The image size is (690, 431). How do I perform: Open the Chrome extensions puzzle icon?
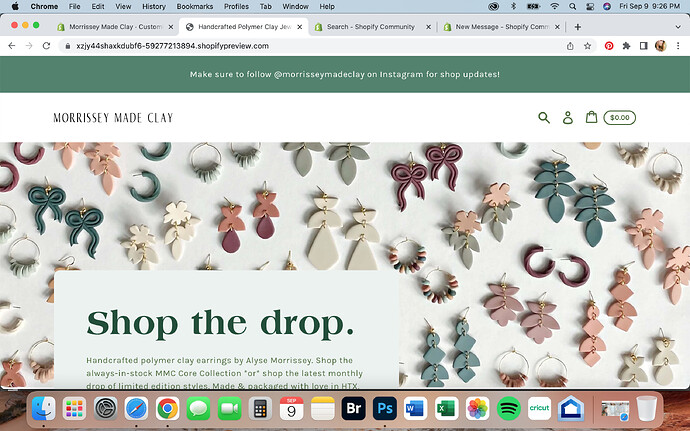tap(626, 46)
